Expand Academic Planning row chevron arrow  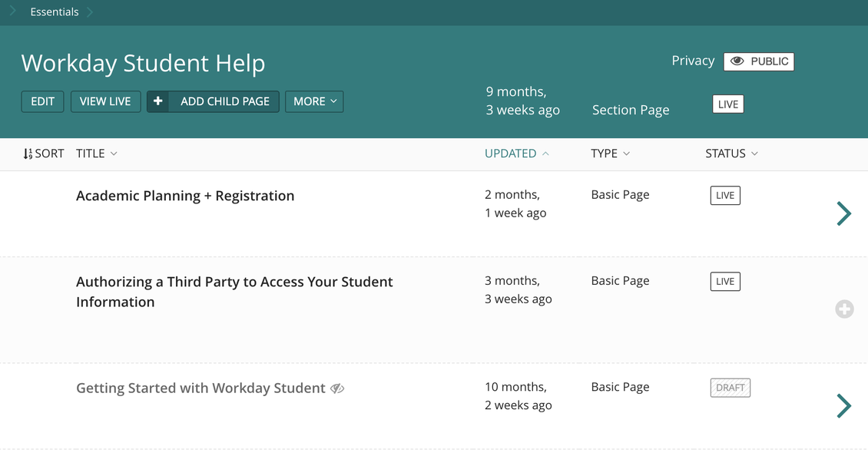[x=843, y=213]
